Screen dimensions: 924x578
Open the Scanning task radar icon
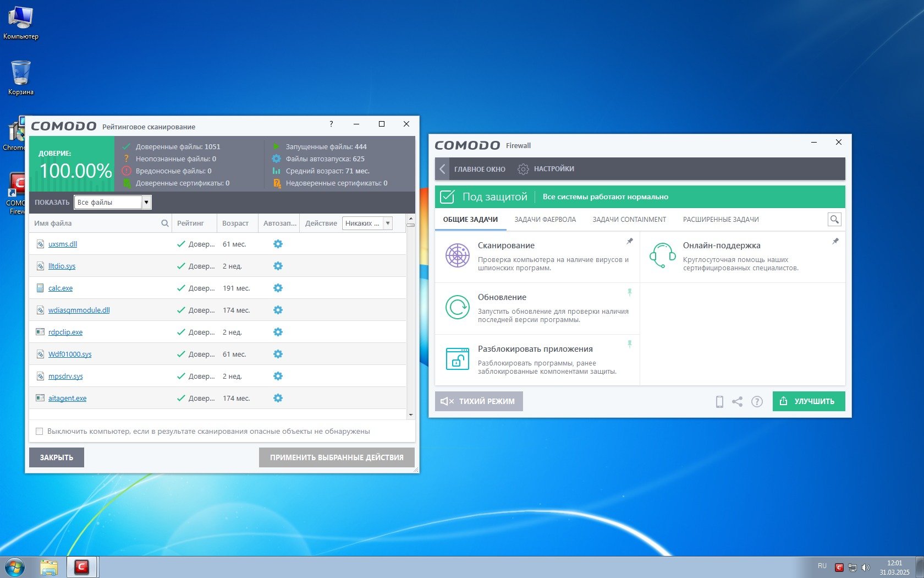[x=457, y=255]
